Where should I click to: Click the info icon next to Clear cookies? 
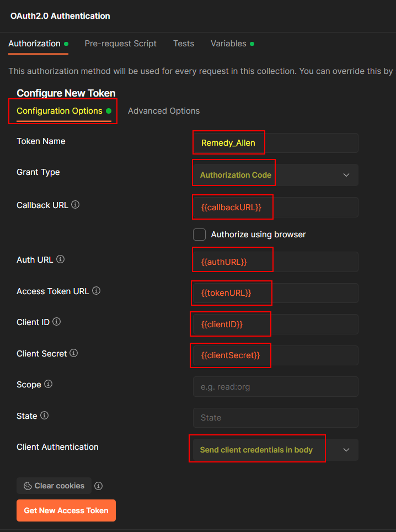pyautogui.click(x=98, y=486)
